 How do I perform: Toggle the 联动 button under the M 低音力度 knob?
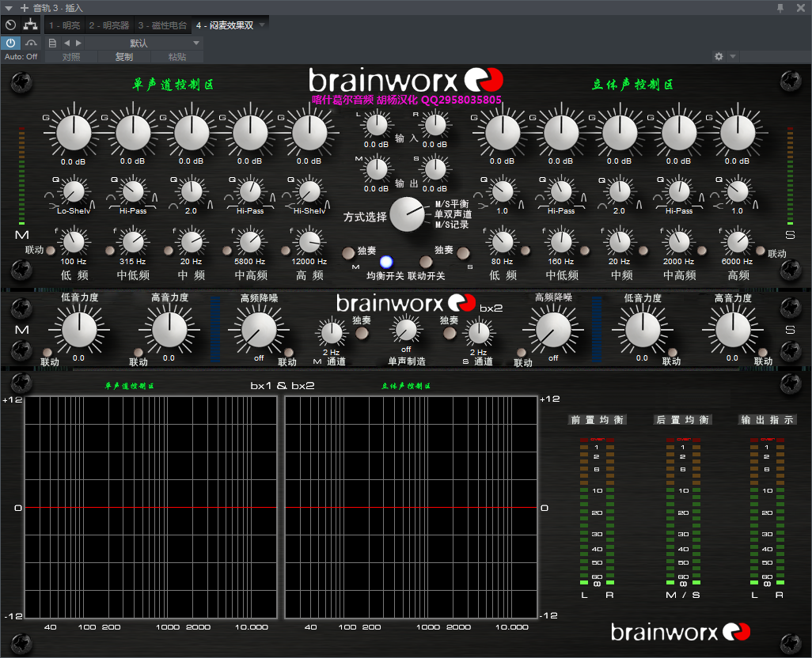click(x=47, y=353)
